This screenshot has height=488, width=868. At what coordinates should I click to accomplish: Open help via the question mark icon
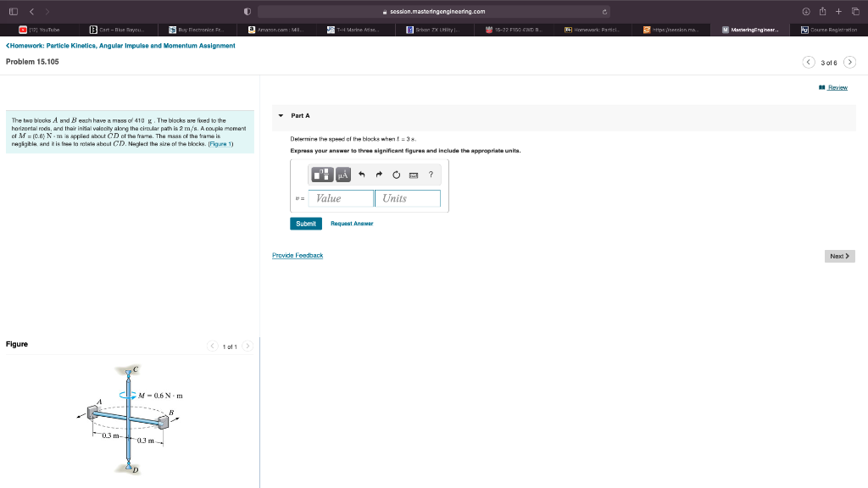click(431, 175)
